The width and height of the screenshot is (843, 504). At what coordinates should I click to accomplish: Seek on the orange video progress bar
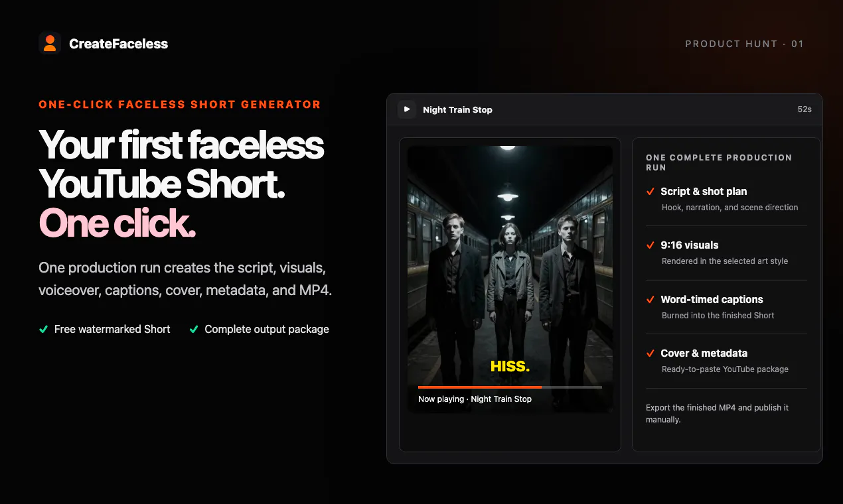[510, 387]
